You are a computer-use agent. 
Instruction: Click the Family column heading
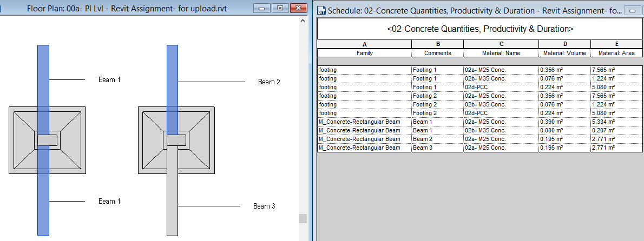364,53
